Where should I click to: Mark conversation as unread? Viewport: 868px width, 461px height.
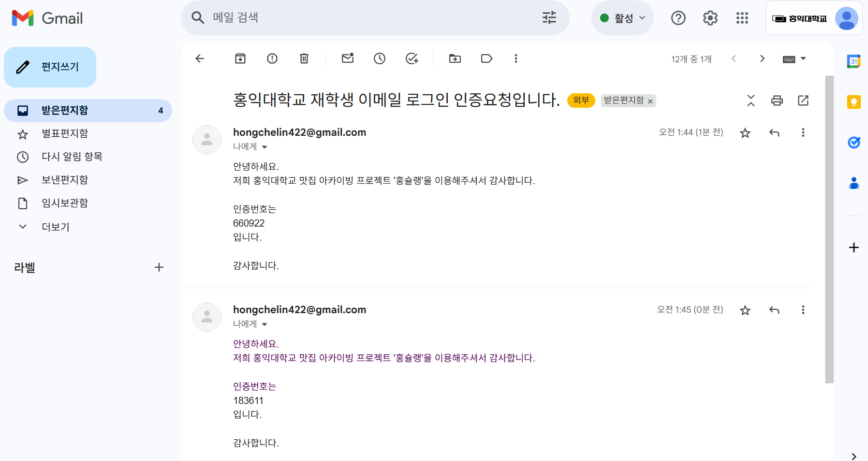coord(348,58)
